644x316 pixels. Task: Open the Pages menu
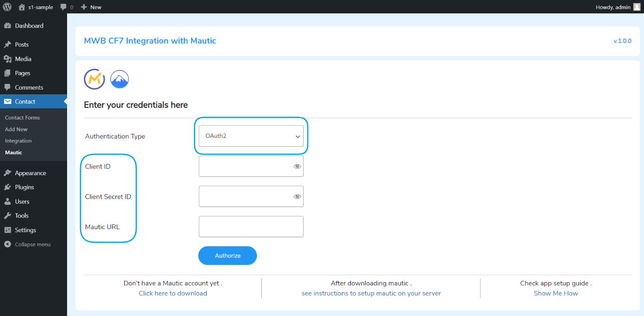tap(34, 73)
